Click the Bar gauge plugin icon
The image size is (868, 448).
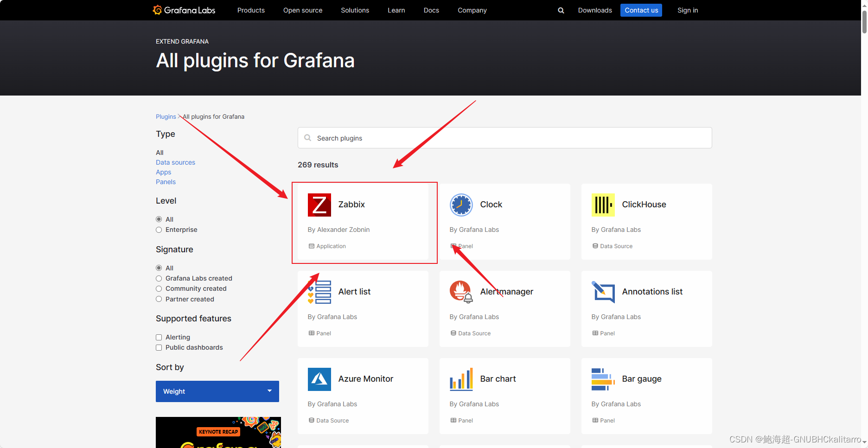point(603,379)
